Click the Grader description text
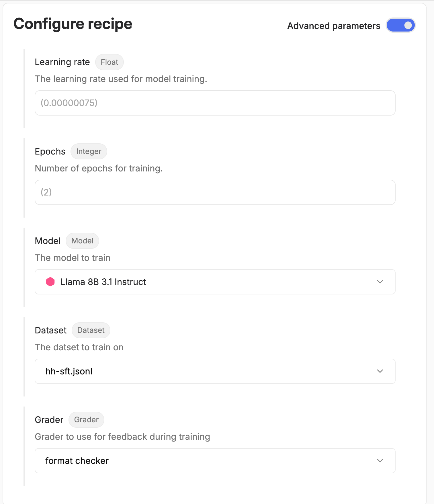The image size is (434, 504). [x=122, y=437]
